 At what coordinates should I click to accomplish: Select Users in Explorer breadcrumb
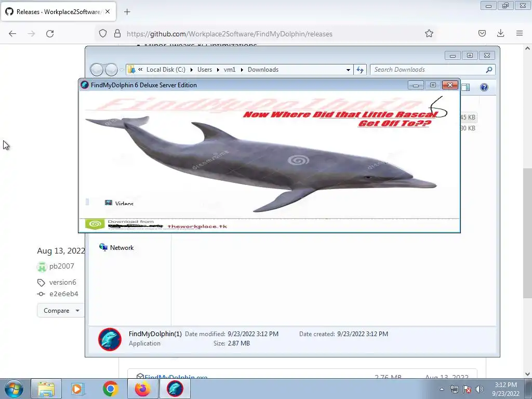(x=205, y=70)
